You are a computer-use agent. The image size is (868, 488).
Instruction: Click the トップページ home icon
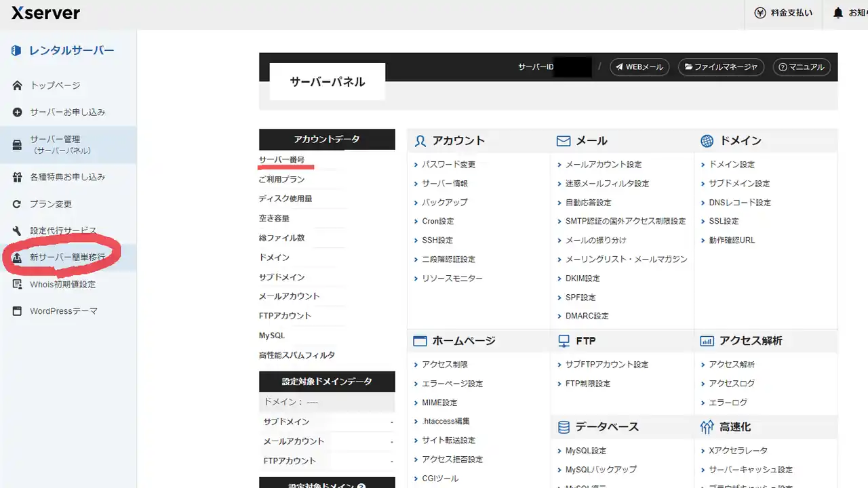pos(18,85)
